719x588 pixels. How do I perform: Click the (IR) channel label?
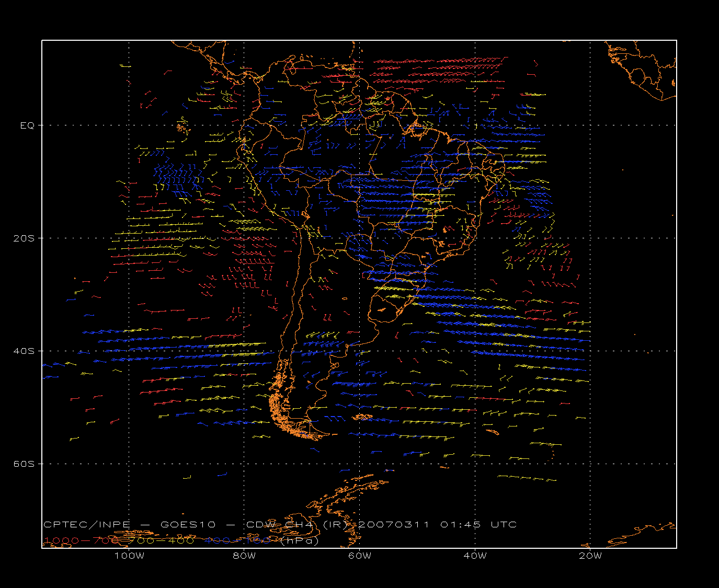[x=335, y=525]
